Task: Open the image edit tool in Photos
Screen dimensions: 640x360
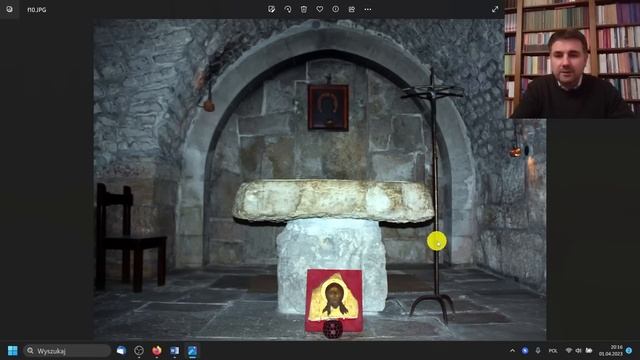Action: coord(271,9)
